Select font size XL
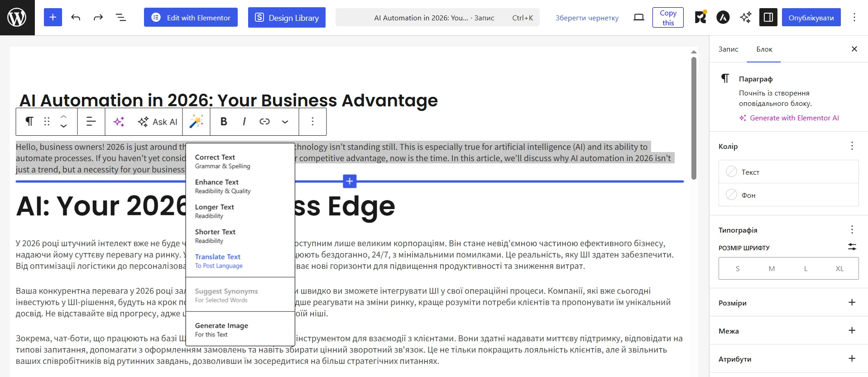This screenshot has width=868, height=377. click(839, 269)
